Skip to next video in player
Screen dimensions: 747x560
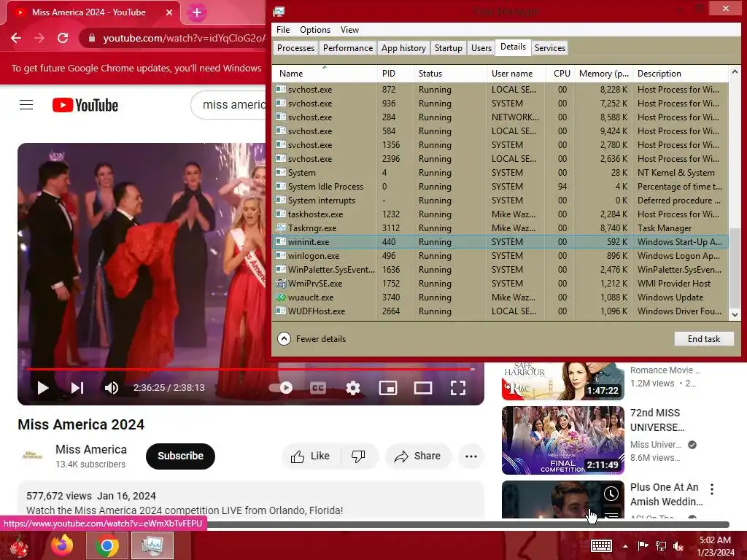77,388
